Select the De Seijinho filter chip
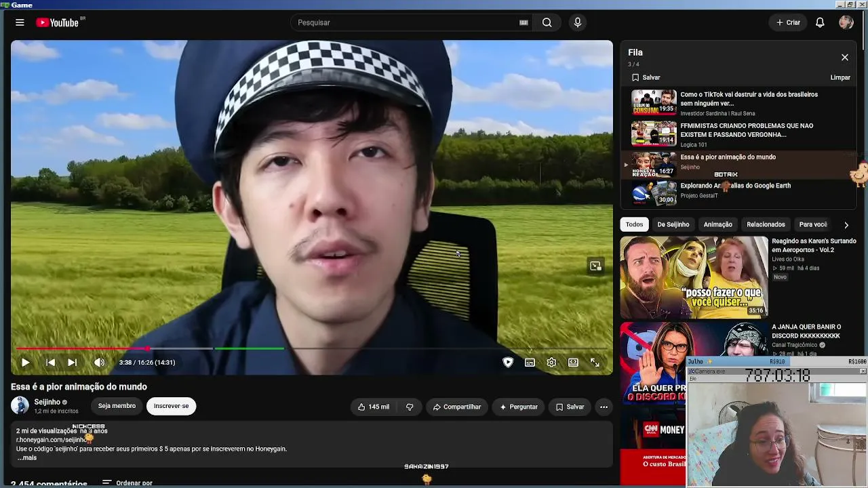Viewport: 868px width, 488px height. (673, 224)
